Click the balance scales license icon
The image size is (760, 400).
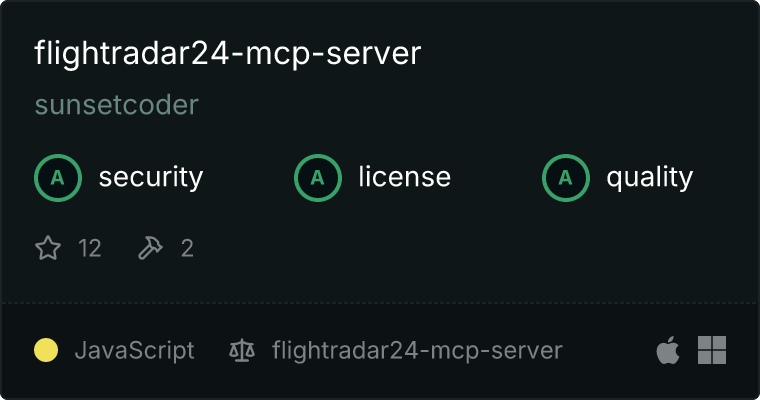(x=242, y=350)
